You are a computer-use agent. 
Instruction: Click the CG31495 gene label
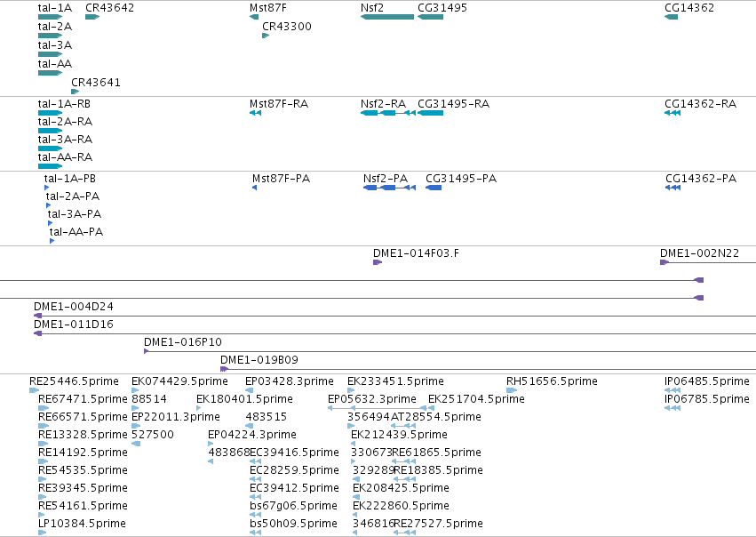click(442, 8)
